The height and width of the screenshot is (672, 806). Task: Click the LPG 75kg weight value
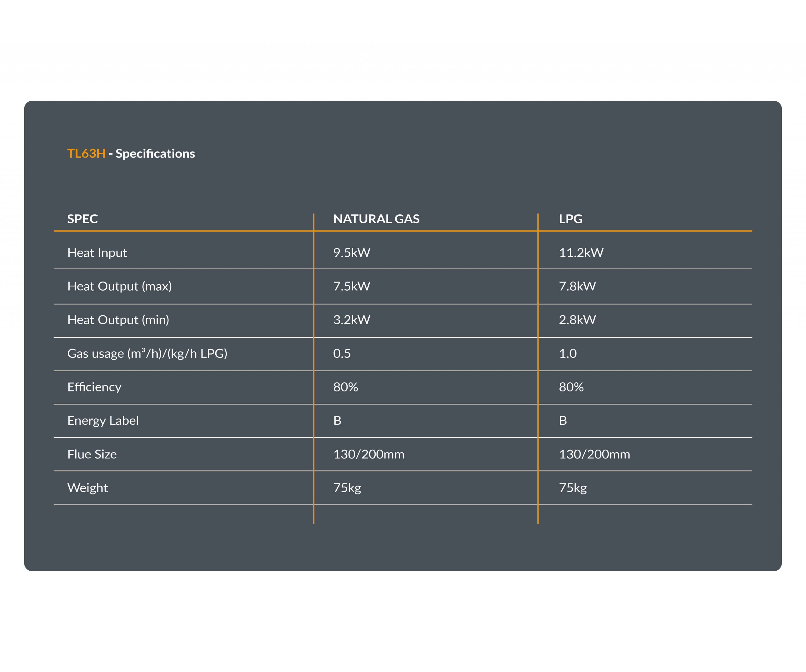(573, 488)
